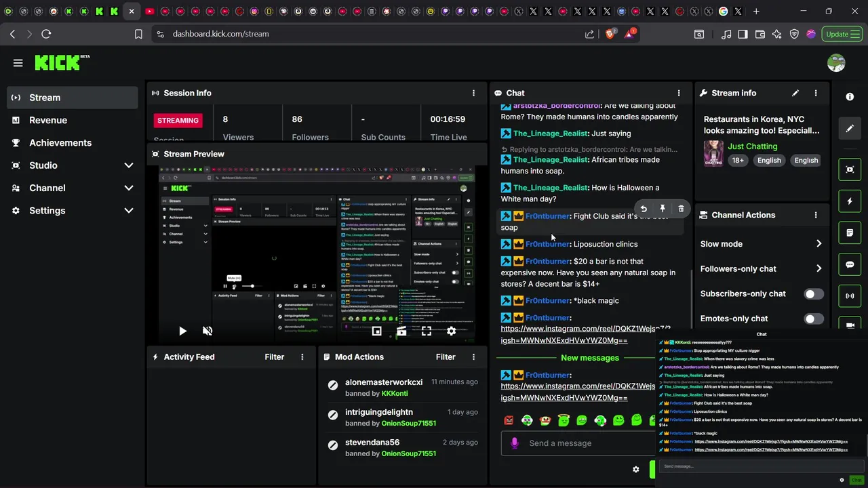The image size is (868, 488).
Task: Click the purple microphone icon in message box
Action: 514,443
